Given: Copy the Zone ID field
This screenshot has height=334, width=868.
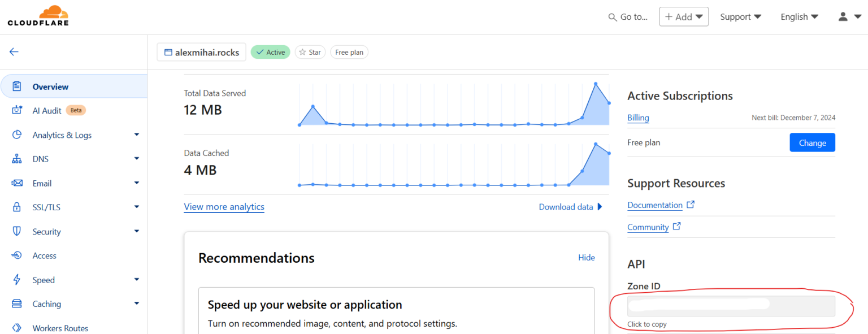Looking at the screenshot, I should [x=731, y=306].
